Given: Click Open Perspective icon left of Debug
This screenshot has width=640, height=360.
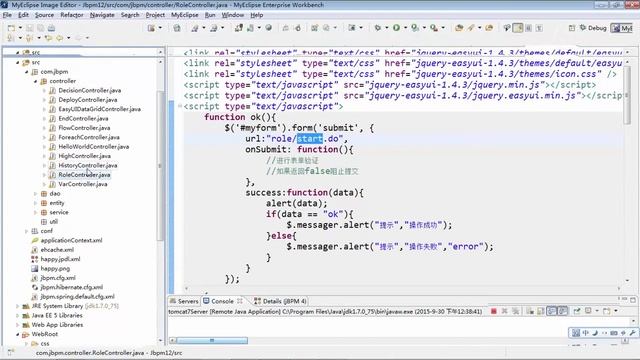Looking at the screenshot, I should [x=571, y=28].
